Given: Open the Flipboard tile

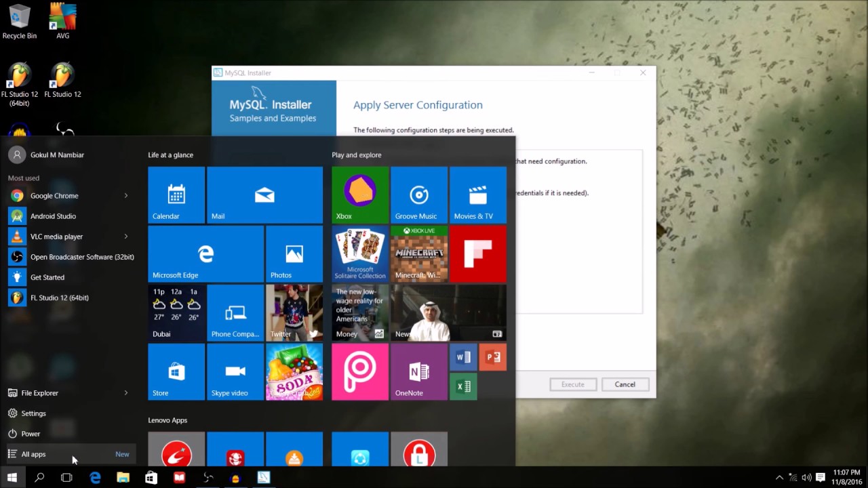Looking at the screenshot, I should (x=478, y=254).
